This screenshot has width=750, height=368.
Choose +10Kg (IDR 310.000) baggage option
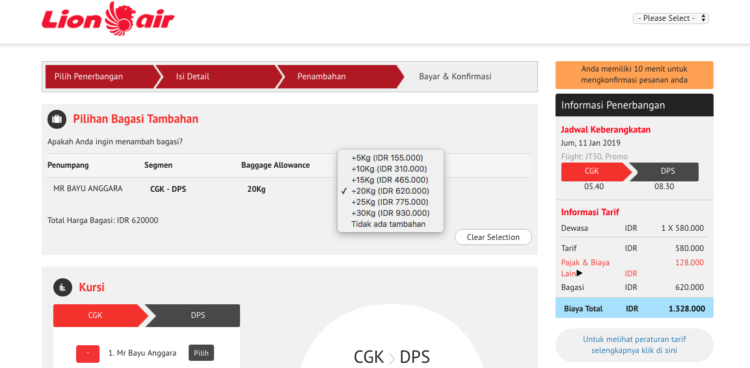pyautogui.click(x=390, y=168)
